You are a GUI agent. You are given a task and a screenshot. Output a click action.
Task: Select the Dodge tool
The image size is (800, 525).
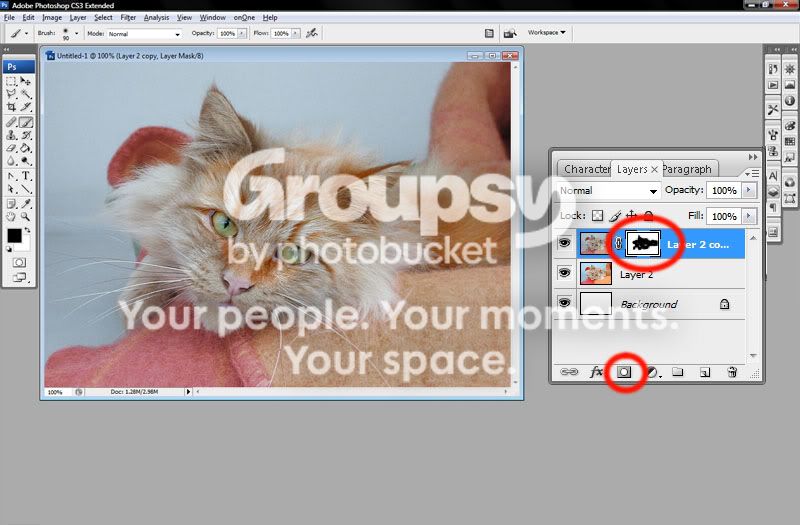26,161
